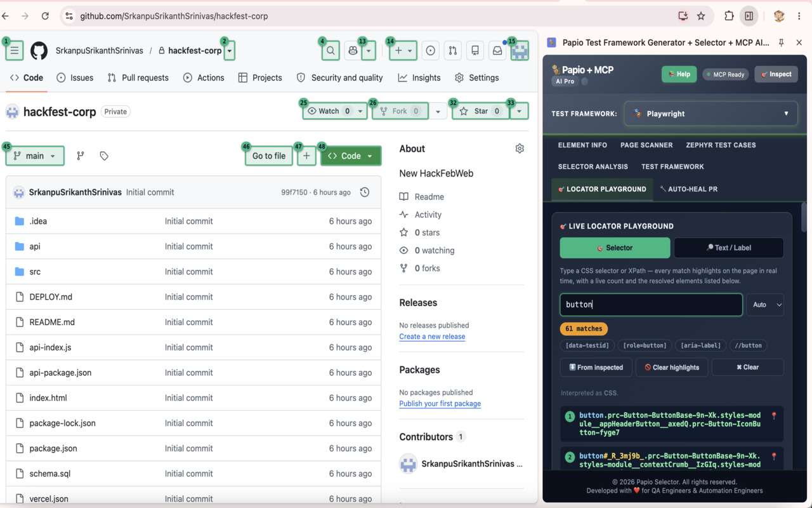Edit About section gear icon
This screenshot has width=812, height=508.
pyautogui.click(x=520, y=149)
